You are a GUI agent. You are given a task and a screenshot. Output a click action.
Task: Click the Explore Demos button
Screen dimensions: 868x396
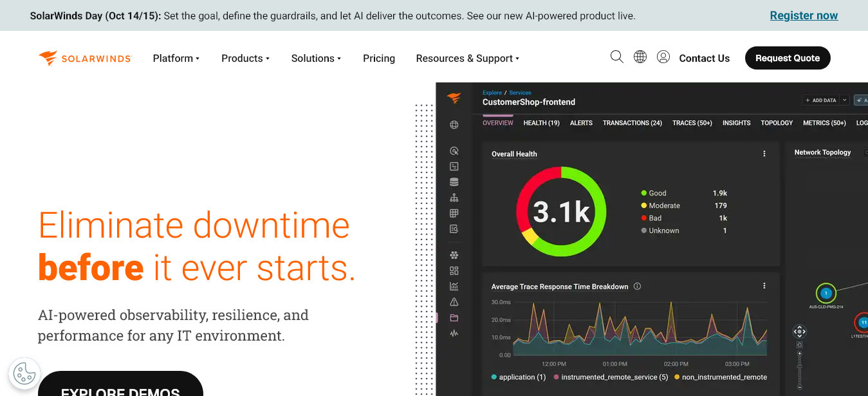click(120, 384)
